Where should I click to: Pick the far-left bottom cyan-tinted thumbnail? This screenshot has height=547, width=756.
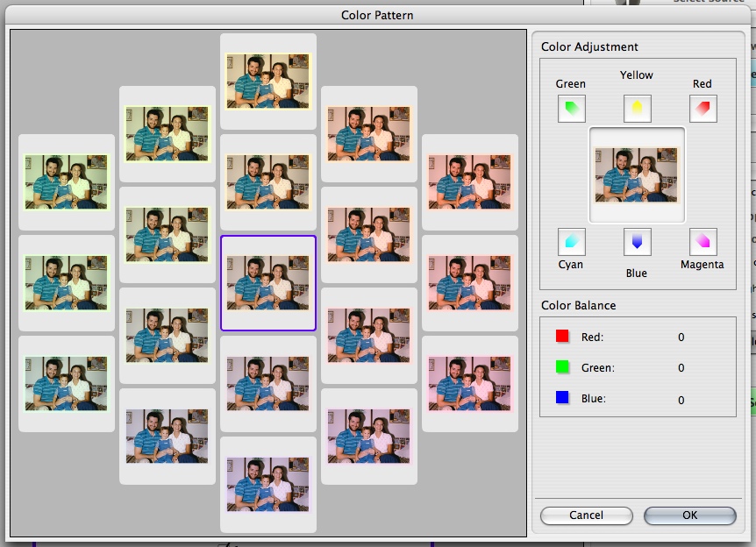click(x=67, y=384)
